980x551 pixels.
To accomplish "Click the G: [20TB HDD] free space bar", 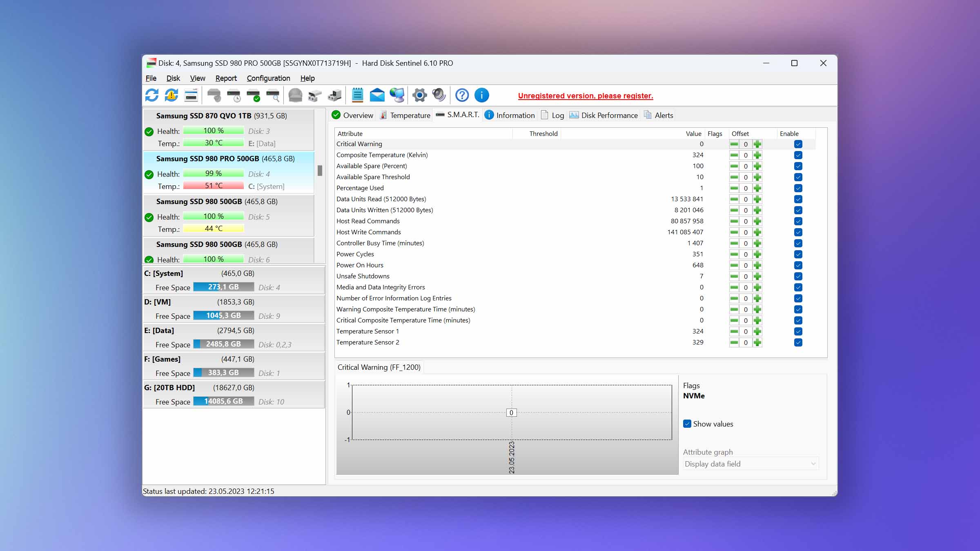I will point(223,401).
